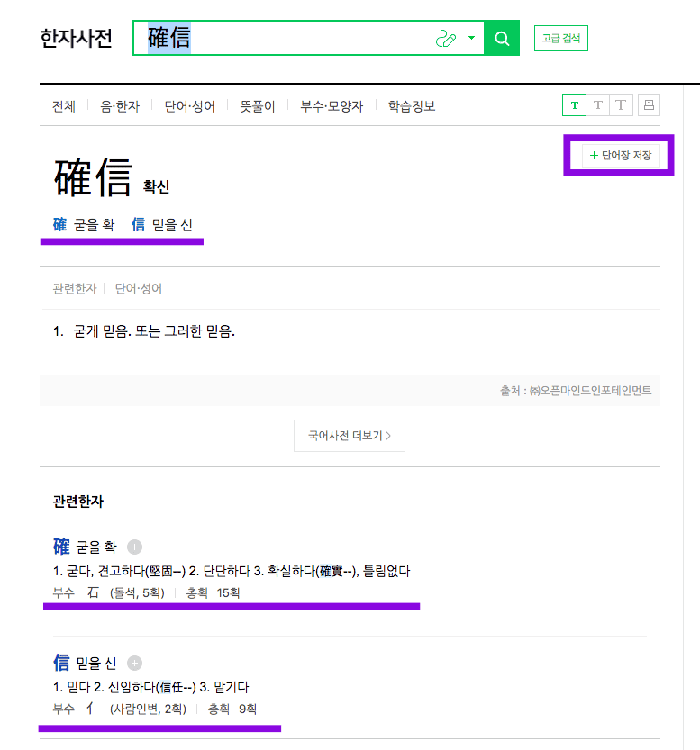The width and height of the screenshot is (700, 750).
Task: Click the radical 石 in 부수 row
Action: coord(93,592)
